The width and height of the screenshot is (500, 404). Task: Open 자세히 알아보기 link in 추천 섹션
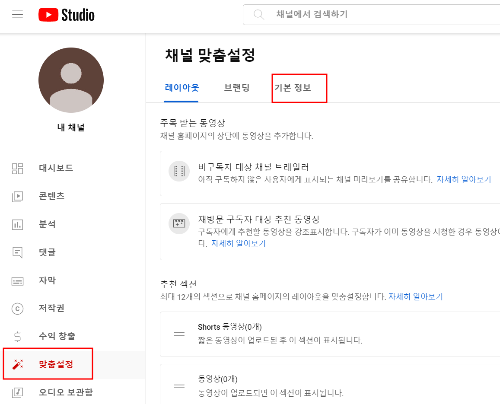pyautogui.click(x=415, y=297)
